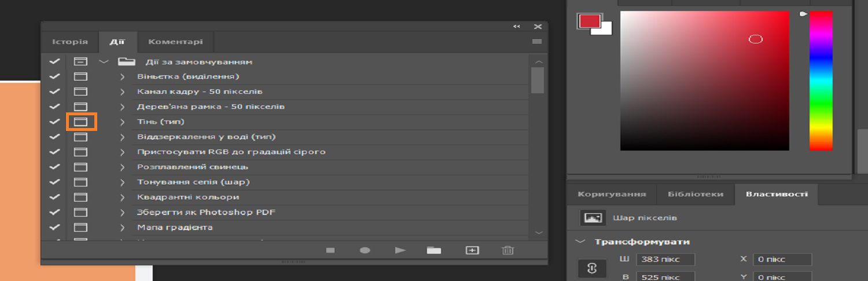
Task: Collapse the Трансформувати section
Action: [x=580, y=242]
